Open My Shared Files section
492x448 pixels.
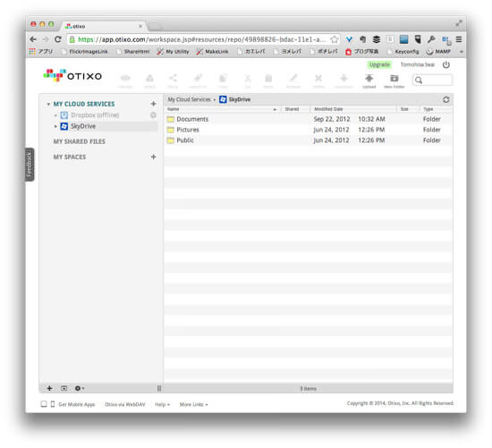(79, 141)
